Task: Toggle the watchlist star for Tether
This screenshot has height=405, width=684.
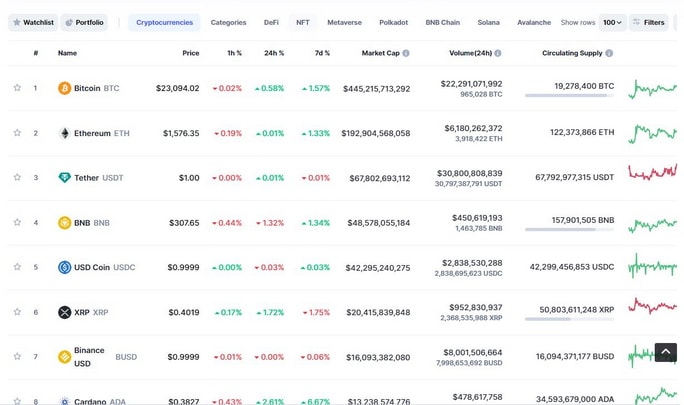Action: 17,177
